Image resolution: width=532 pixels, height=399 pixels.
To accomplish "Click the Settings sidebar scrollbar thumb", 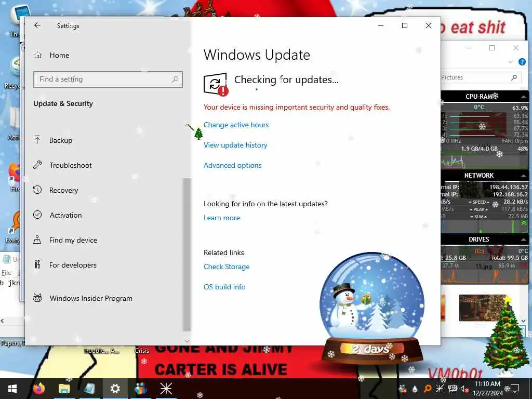I will pos(187,255).
